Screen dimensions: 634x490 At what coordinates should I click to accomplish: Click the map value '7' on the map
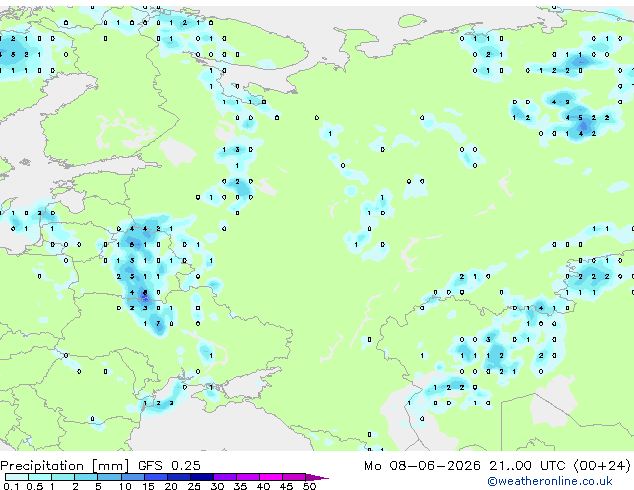tap(158, 323)
